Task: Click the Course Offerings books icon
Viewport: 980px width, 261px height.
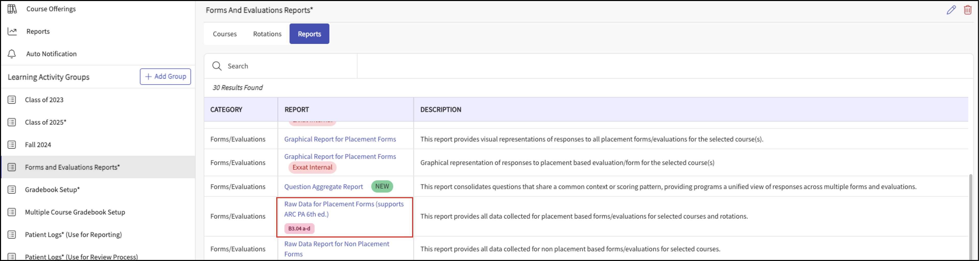Action: [12, 9]
